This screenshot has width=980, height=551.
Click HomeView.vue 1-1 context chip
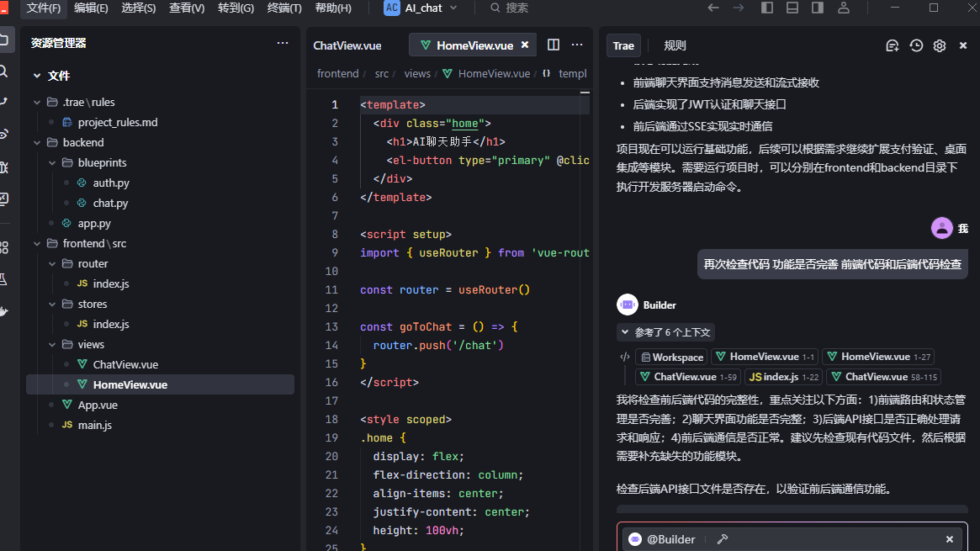point(765,357)
